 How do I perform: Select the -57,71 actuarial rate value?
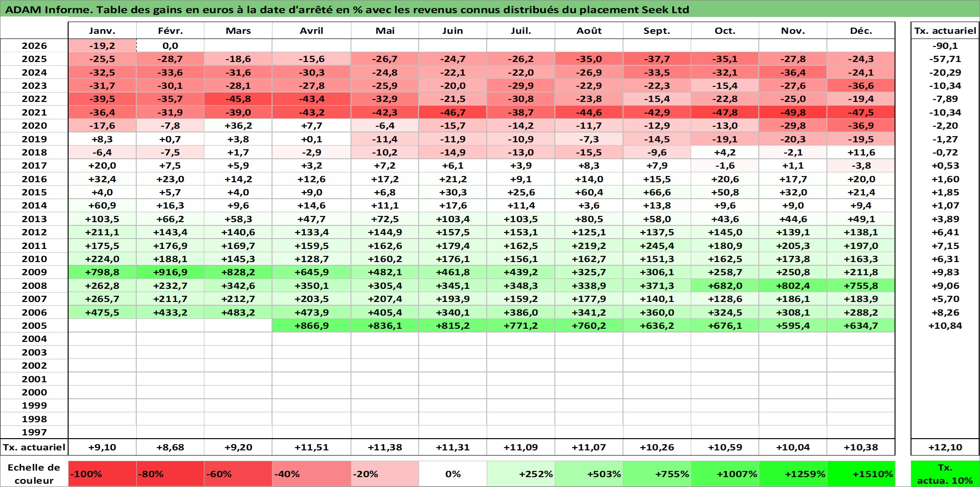pyautogui.click(x=945, y=59)
